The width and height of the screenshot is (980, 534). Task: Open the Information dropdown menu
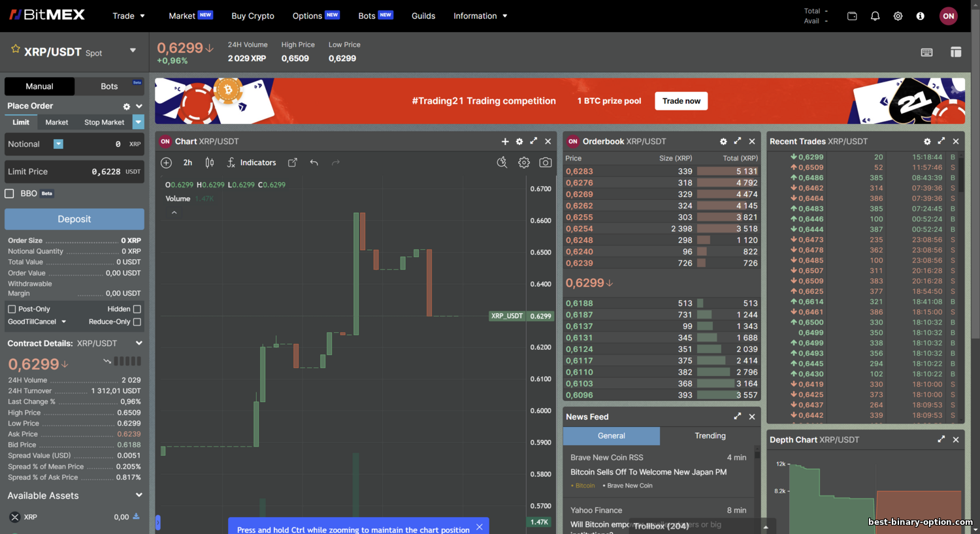point(480,16)
